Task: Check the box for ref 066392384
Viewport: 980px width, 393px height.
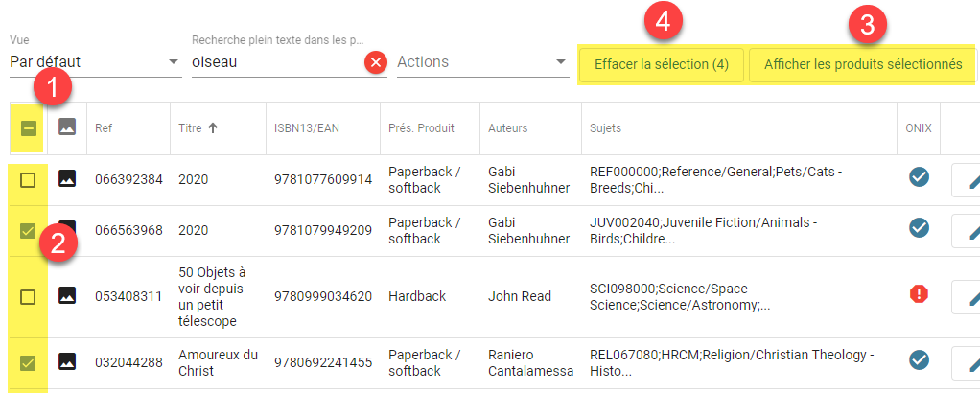Action: point(28,180)
